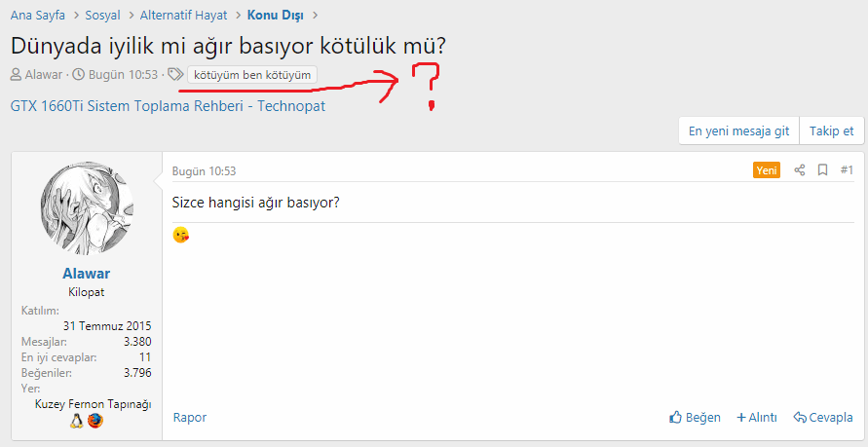Click the '11' best answers value
Screen dimensions: 868x447
point(145,357)
